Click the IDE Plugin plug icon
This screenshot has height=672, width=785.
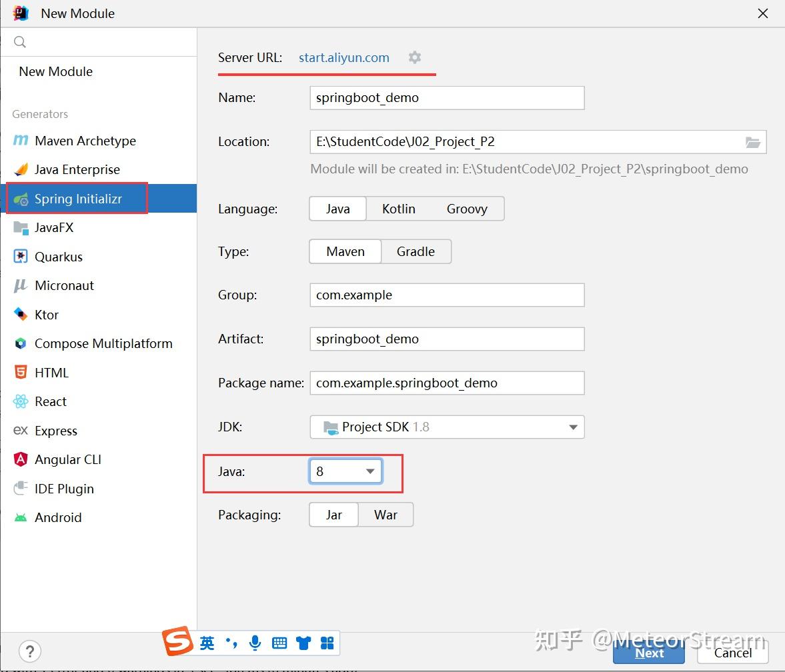21,489
